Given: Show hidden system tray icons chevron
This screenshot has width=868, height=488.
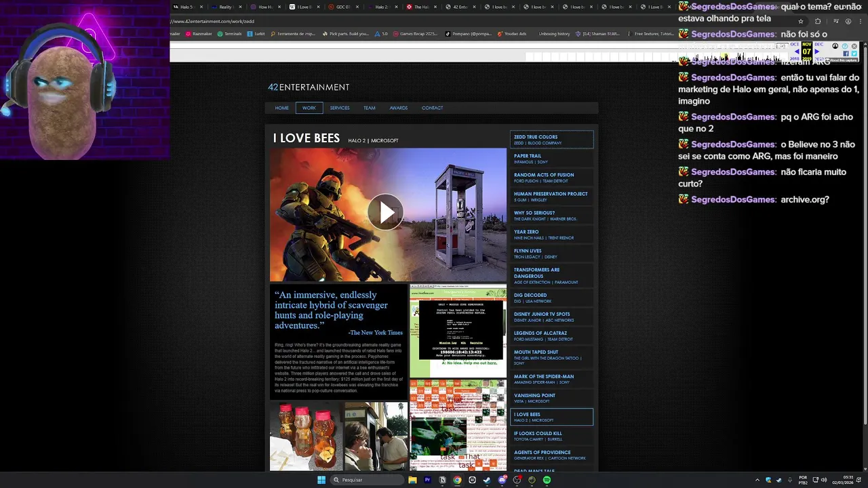Looking at the screenshot, I should [x=757, y=480].
